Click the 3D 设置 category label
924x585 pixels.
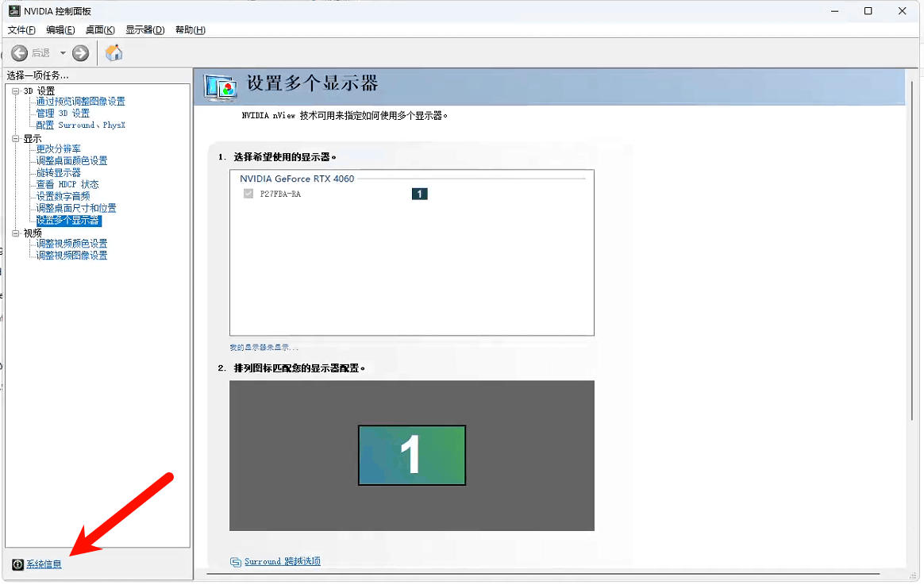point(39,90)
